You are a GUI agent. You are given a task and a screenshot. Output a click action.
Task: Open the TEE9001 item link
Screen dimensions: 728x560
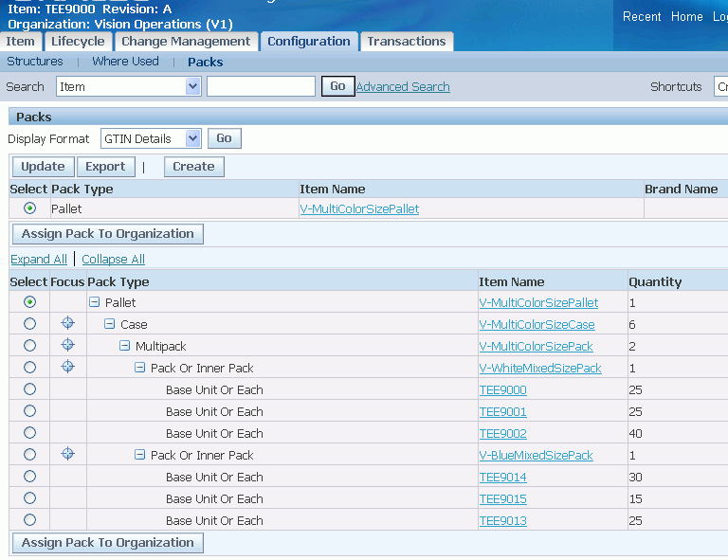502,411
